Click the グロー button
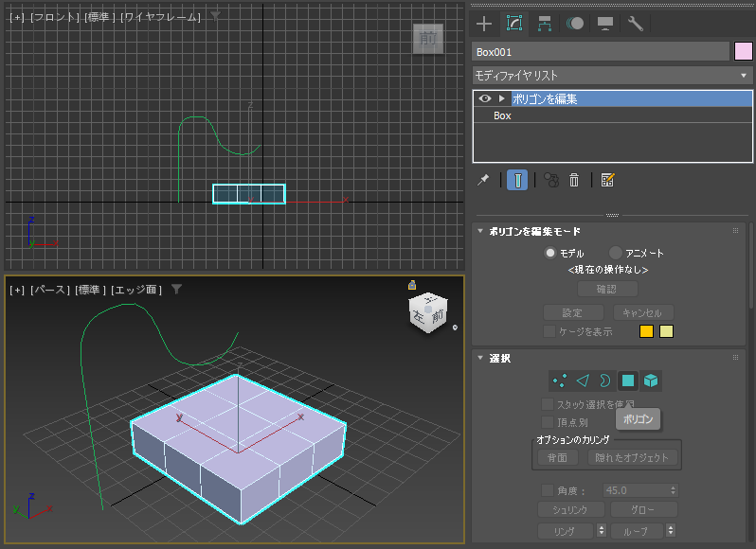The image size is (756, 549). (x=643, y=509)
